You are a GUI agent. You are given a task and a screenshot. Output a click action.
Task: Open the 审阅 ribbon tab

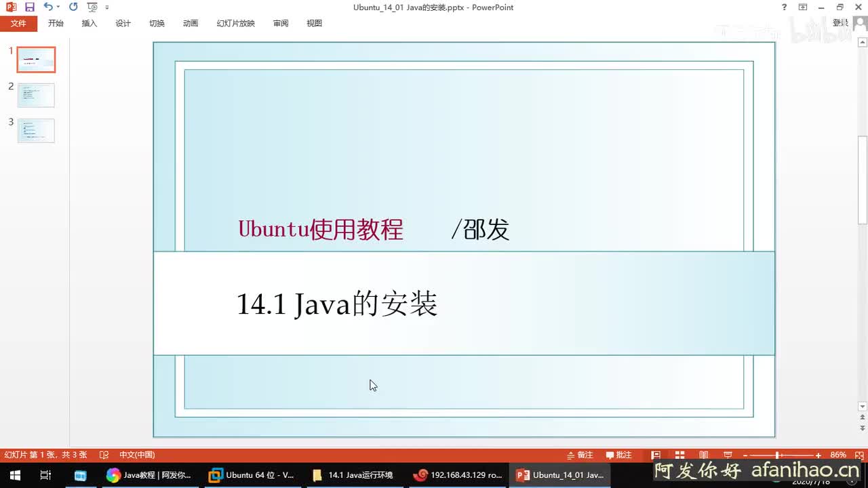[281, 23]
